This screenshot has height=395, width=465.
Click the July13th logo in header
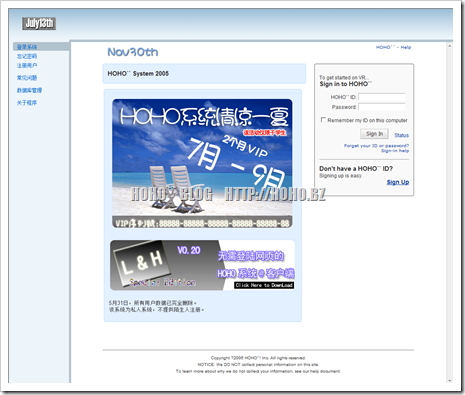(x=39, y=23)
